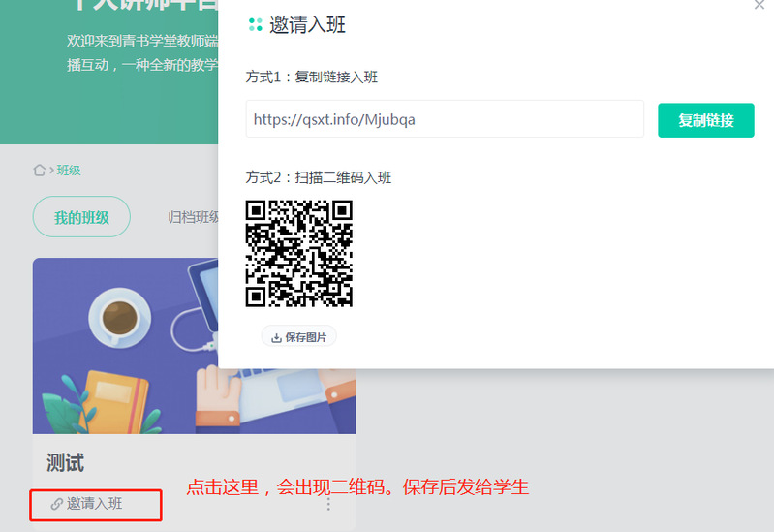Screen dimensions: 774x532
Task: Click the QR code image
Action: tap(298, 254)
